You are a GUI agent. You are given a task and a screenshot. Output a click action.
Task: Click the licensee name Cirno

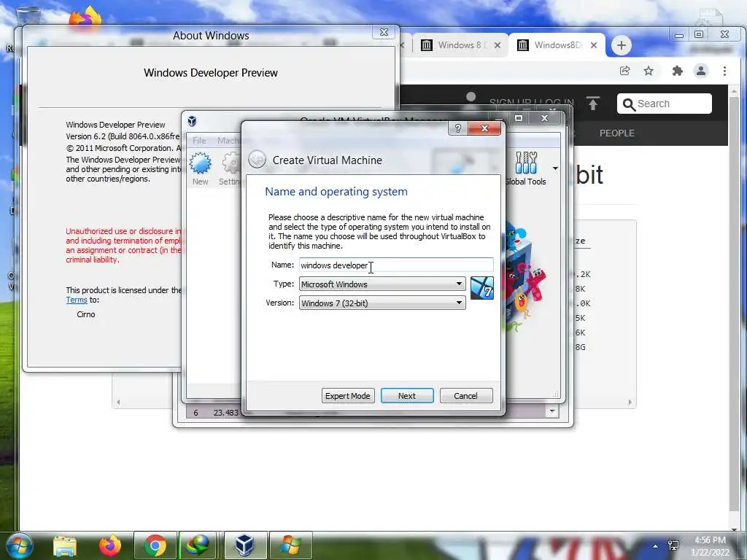click(x=86, y=314)
